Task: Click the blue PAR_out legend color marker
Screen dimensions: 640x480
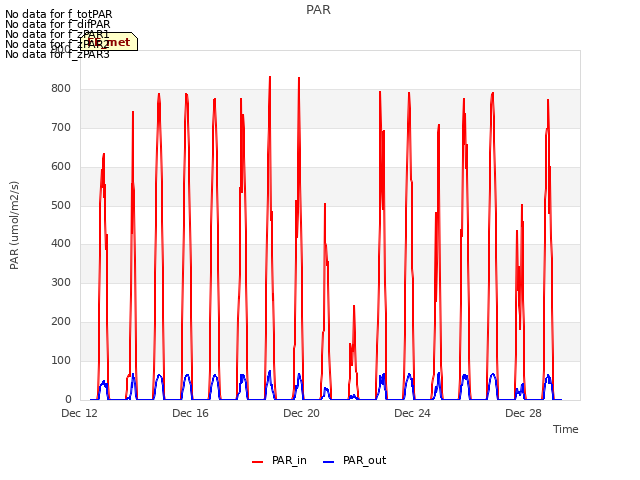Action: pos(329,462)
